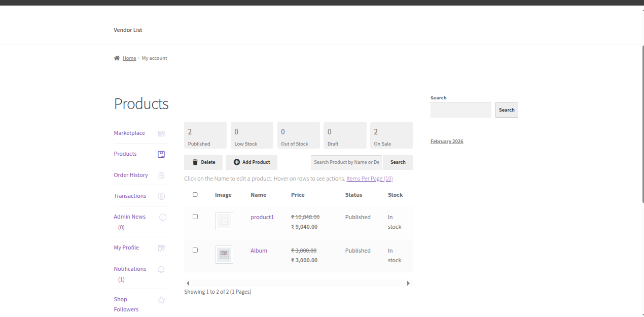Click the Shop Followers star icon
This screenshot has height=317, width=644.
pos(161,300)
